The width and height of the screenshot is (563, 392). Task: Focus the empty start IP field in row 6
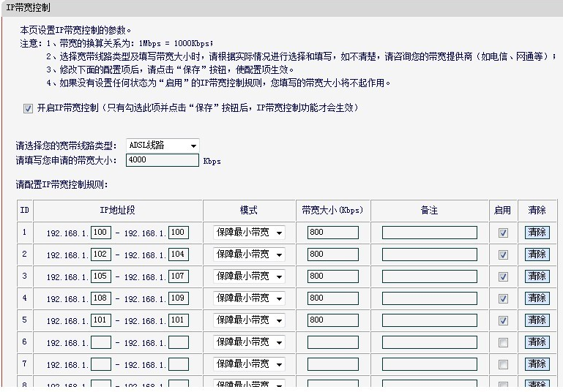tap(100, 342)
